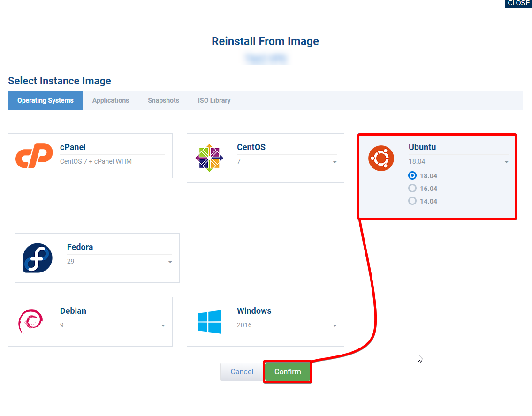The width and height of the screenshot is (532, 416).
Task: Click the CentOS version value 7
Action: click(x=239, y=161)
